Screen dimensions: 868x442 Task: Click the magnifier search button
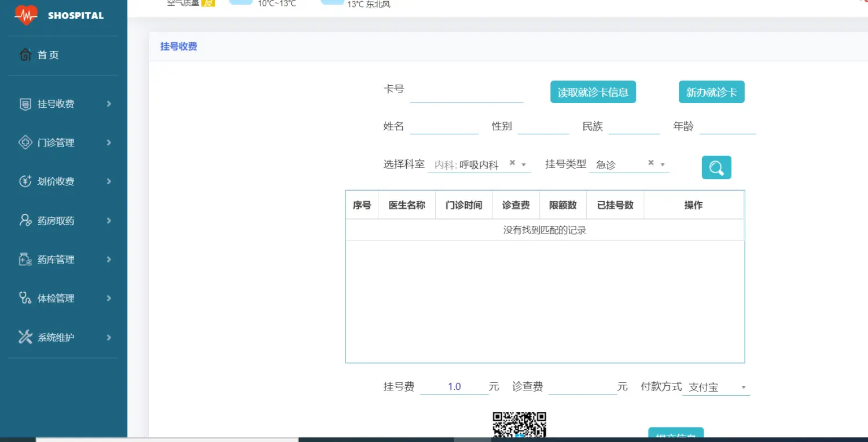[716, 167]
